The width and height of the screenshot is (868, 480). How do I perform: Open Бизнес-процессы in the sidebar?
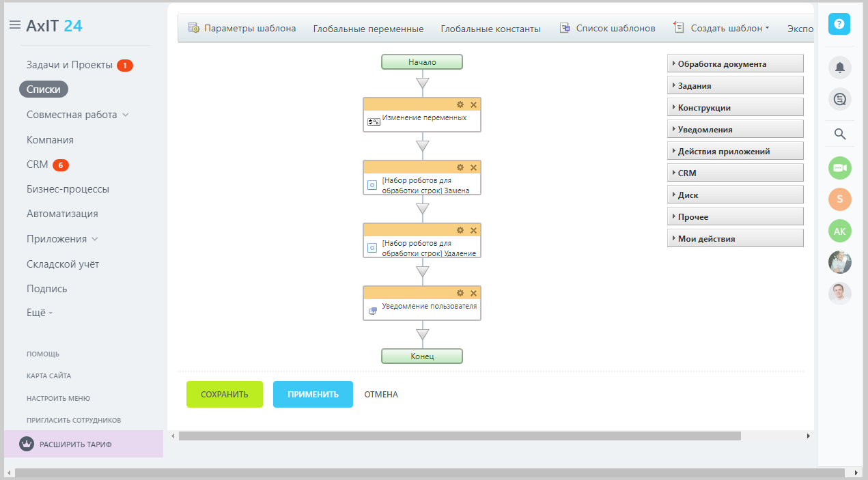68,189
